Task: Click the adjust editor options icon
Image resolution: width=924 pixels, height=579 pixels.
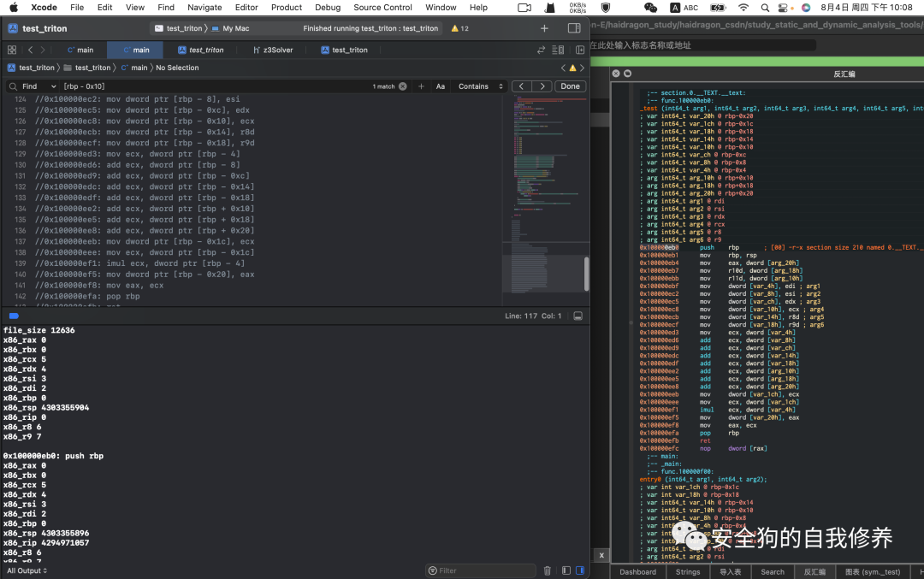Action: (x=558, y=50)
